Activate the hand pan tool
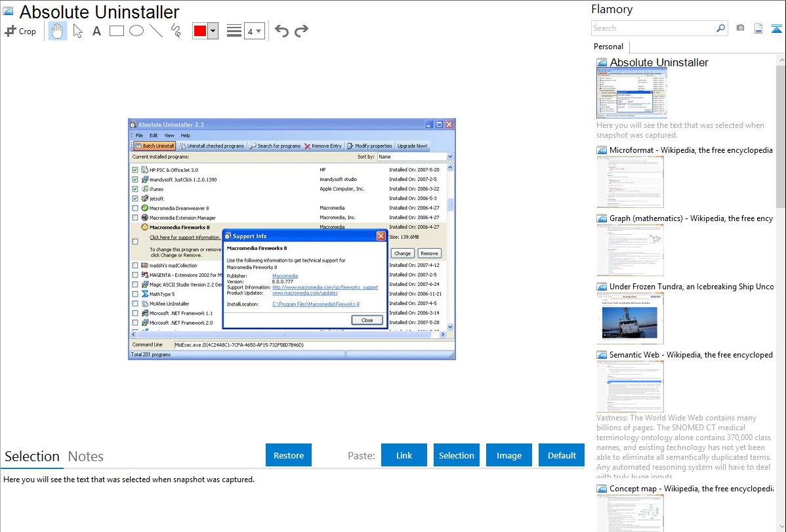Image resolution: width=786 pixels, height=532 pixels. coord(58,31)
